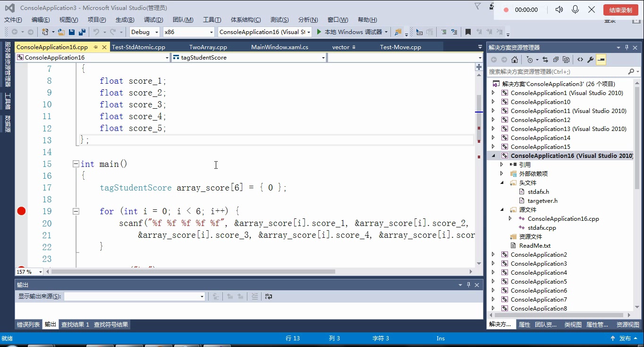This screenshot has height=347, width=644.
Task: Open the 调试(D) debug menu
Action: (153, 19)
